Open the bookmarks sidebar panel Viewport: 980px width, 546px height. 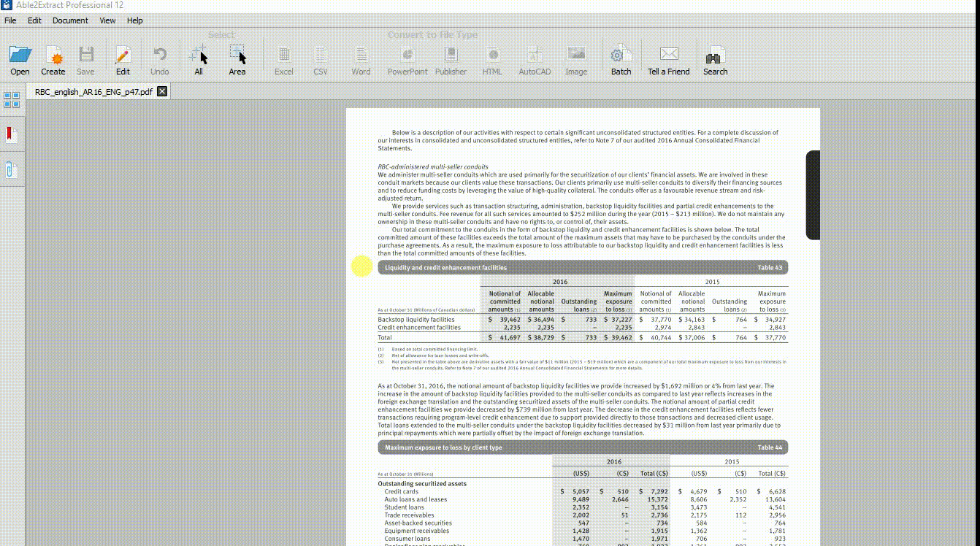point(12,135)
